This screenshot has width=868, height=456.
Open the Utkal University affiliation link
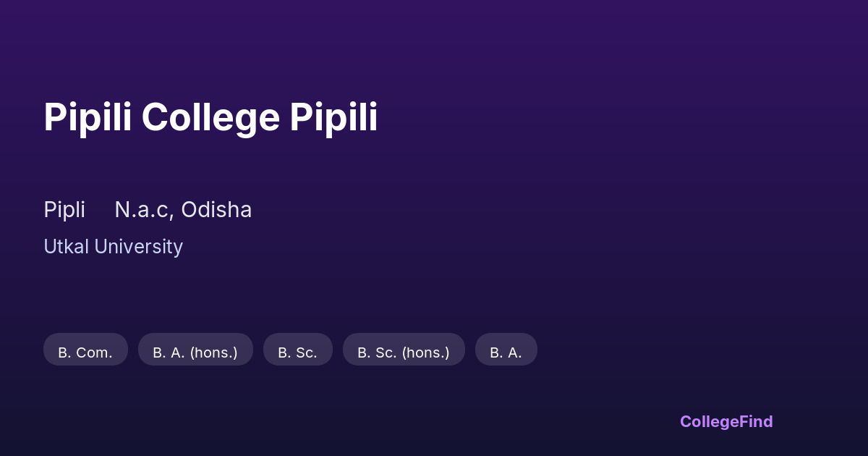pyautogui.click(x=113, y=247)
